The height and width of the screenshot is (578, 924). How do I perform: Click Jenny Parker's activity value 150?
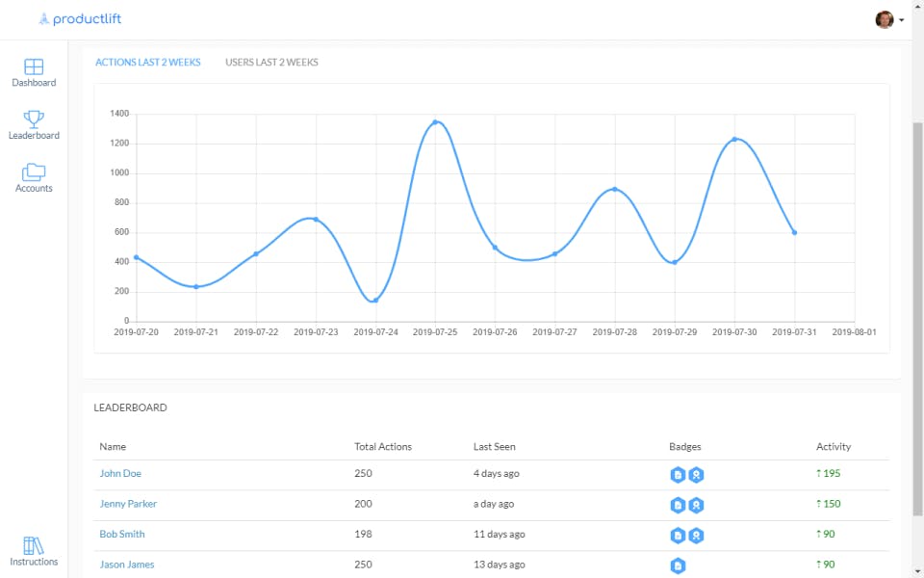[829, 504]
